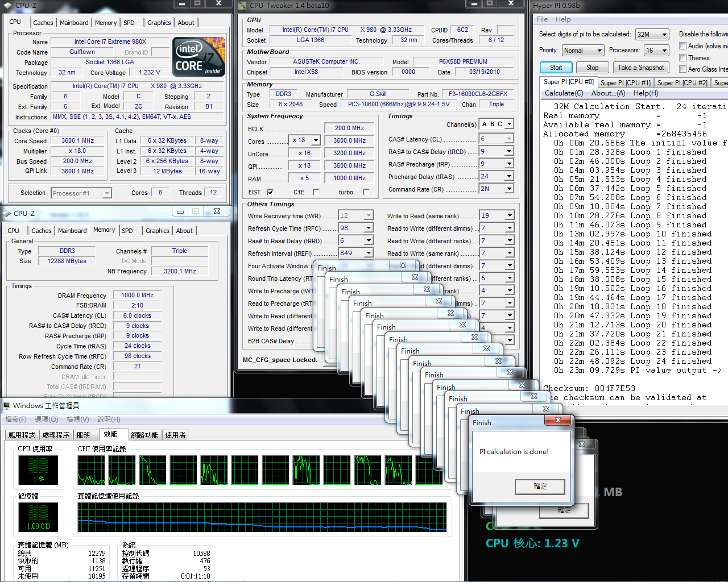Select the About tab in lower CPU-Z

pos(184,231)
